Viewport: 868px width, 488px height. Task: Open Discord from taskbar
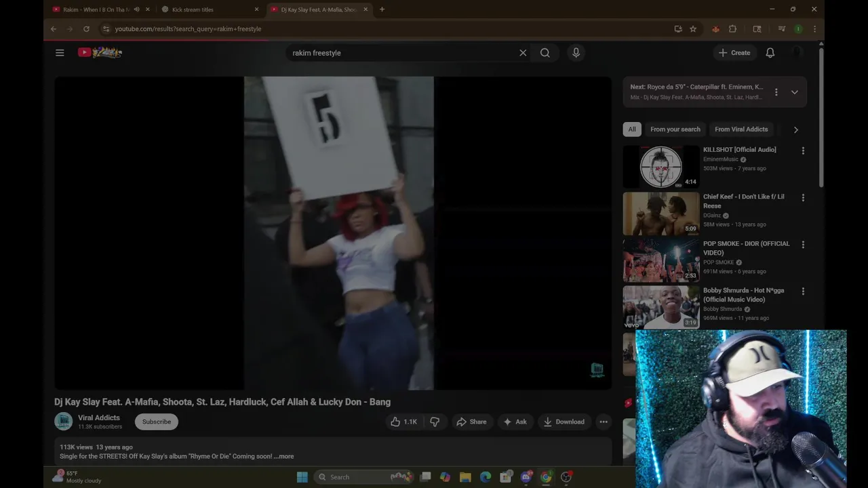[526, 477]
